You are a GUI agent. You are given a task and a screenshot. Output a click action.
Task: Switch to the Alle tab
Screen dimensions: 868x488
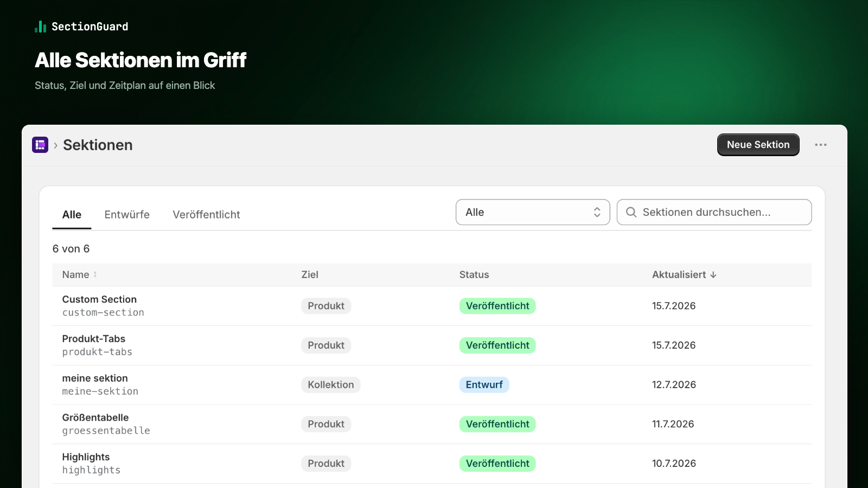point(72,215)
